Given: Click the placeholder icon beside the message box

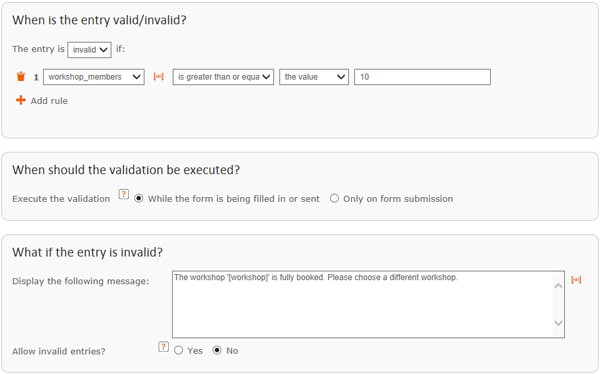Looking at the screenshot, I should [576, 280].
